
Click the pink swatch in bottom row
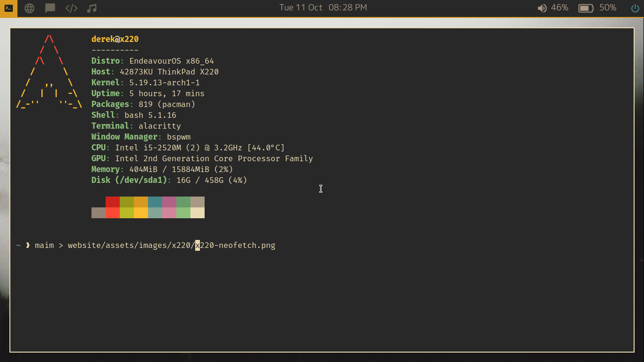click(x=169, y=213)
